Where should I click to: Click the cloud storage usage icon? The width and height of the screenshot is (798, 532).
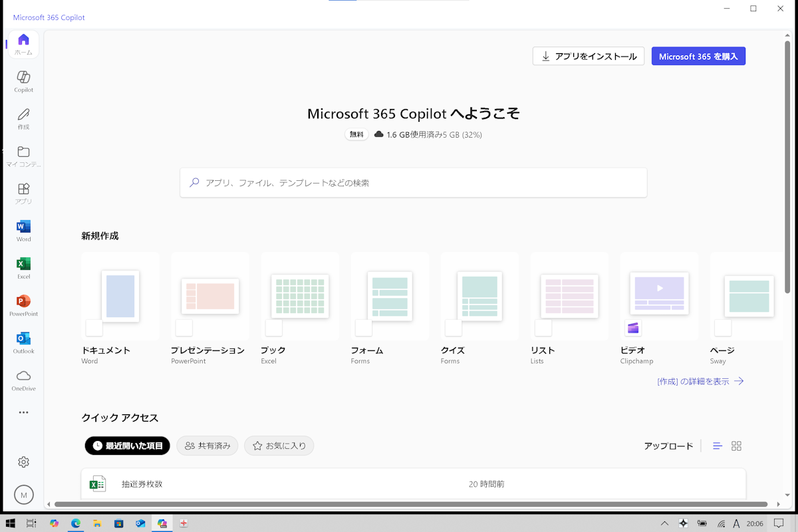379,134
